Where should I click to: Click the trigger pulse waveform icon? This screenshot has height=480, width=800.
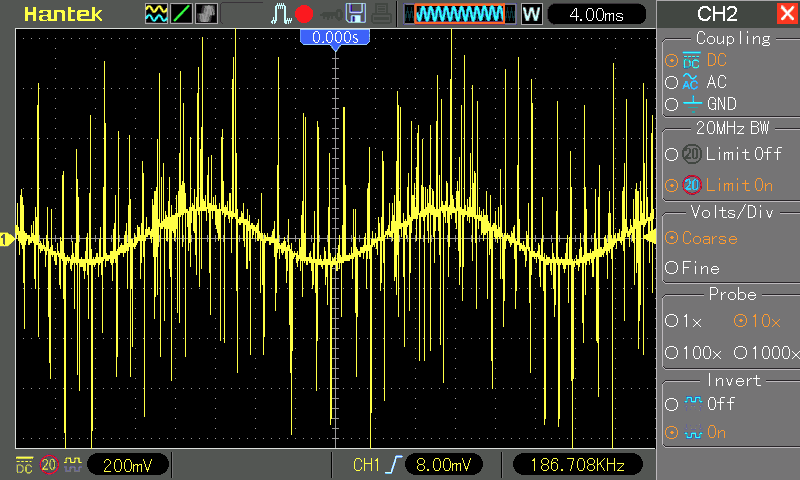point(280,14)
